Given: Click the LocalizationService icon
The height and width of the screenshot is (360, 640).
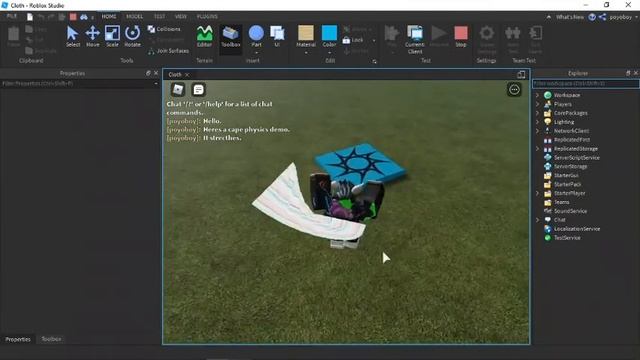Looking at the screenshot, I should tap(548, 229).
